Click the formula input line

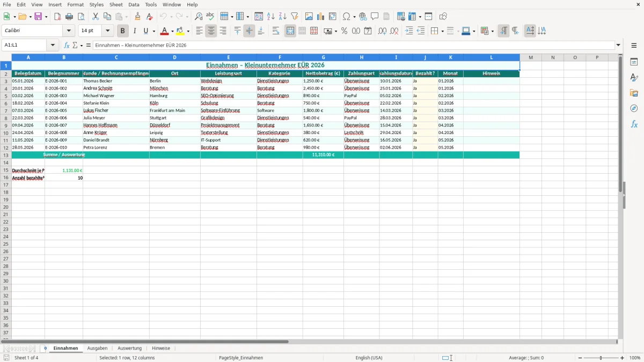354,46
